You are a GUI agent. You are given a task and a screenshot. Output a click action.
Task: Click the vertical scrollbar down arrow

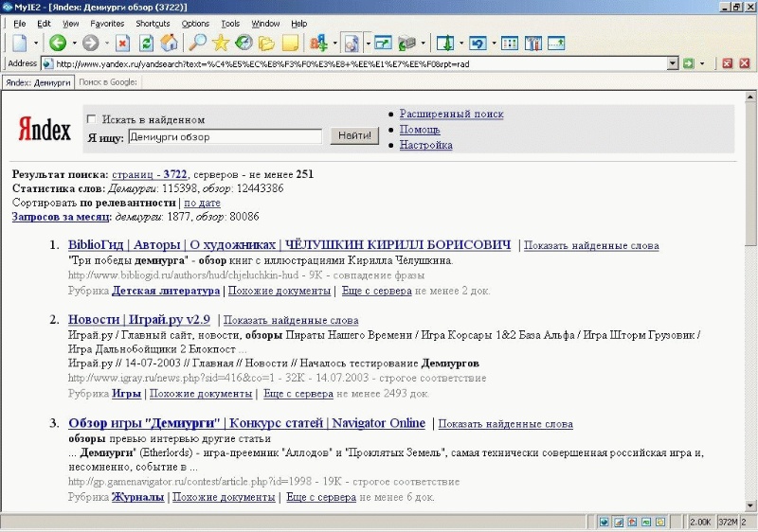pyautogui.click(x=750, y=505)
